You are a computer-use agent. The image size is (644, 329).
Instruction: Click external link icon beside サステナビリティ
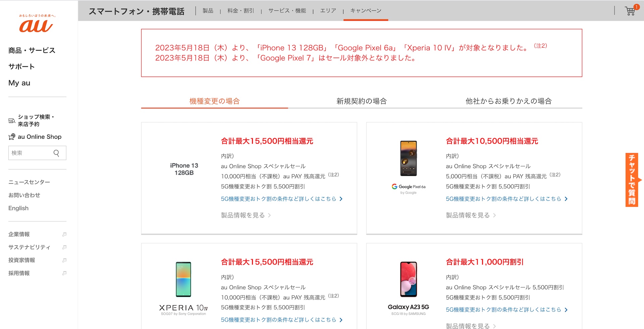tap(64, 247)
